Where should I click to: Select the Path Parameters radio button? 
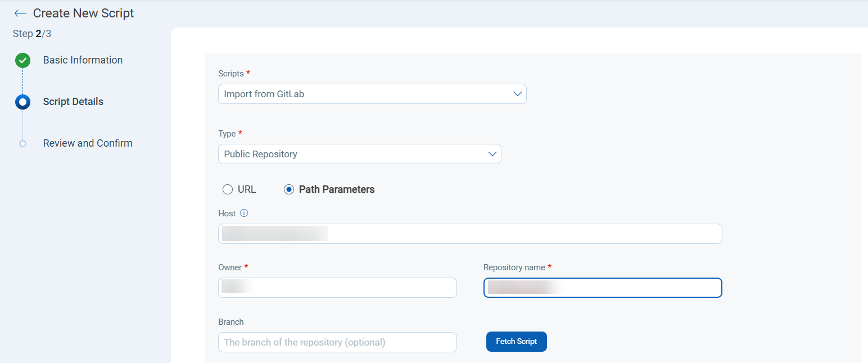(x=289, y=189)
